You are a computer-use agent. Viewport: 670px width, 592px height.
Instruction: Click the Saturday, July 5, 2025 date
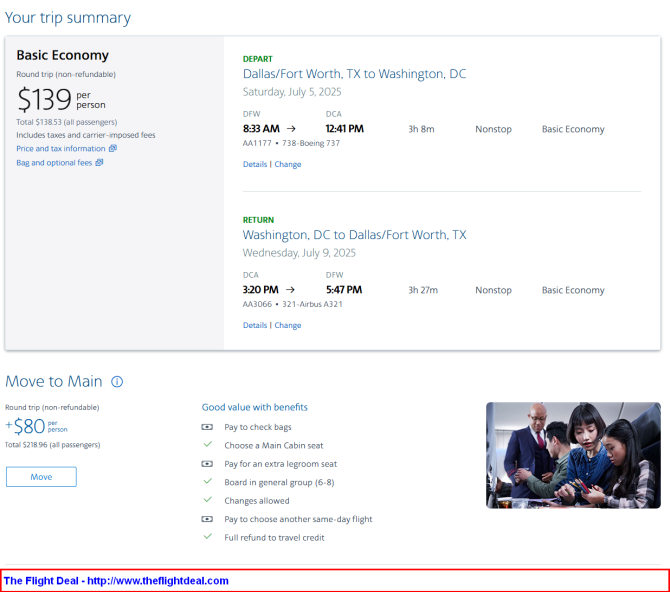[292, 92]
